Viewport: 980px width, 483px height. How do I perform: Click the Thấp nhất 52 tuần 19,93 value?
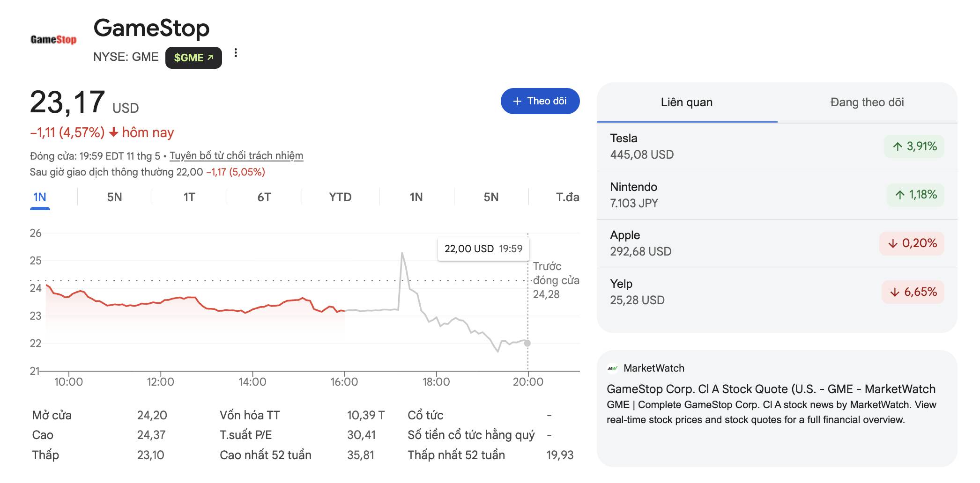click(560, 455)
